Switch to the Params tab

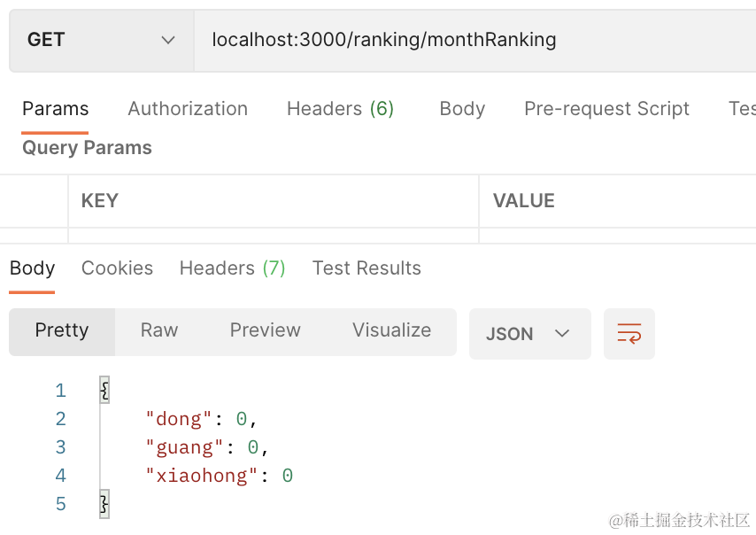click(x=55, y=109)
